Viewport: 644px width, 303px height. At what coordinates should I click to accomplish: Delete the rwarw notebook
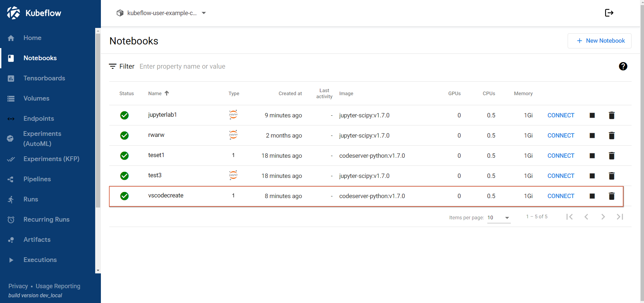pos(612,136)
